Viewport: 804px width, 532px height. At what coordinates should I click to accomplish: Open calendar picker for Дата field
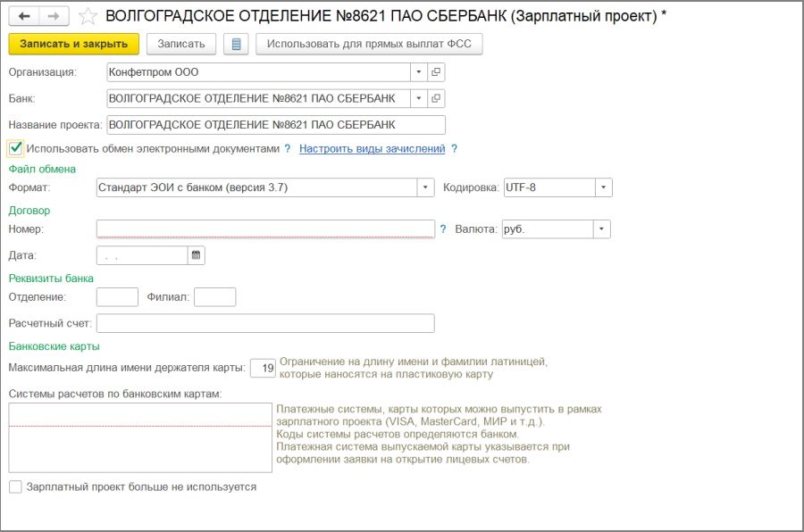[x=196, y=255]
